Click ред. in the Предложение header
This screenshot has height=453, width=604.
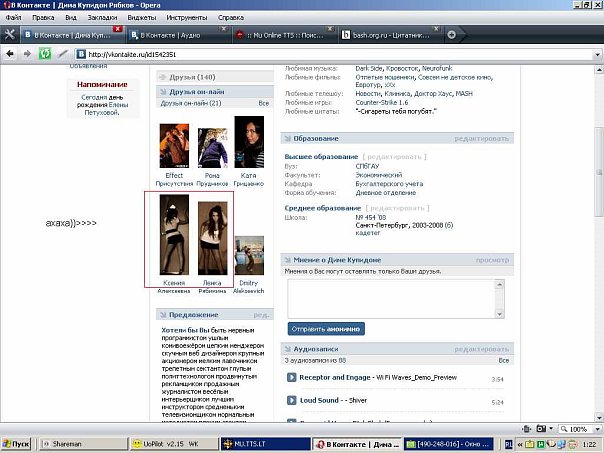click(x=262, y=315)
